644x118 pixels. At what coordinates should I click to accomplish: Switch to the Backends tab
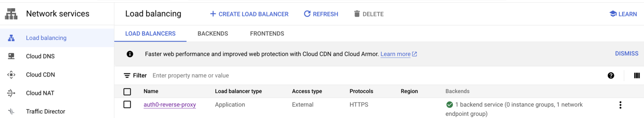(213, 34)
